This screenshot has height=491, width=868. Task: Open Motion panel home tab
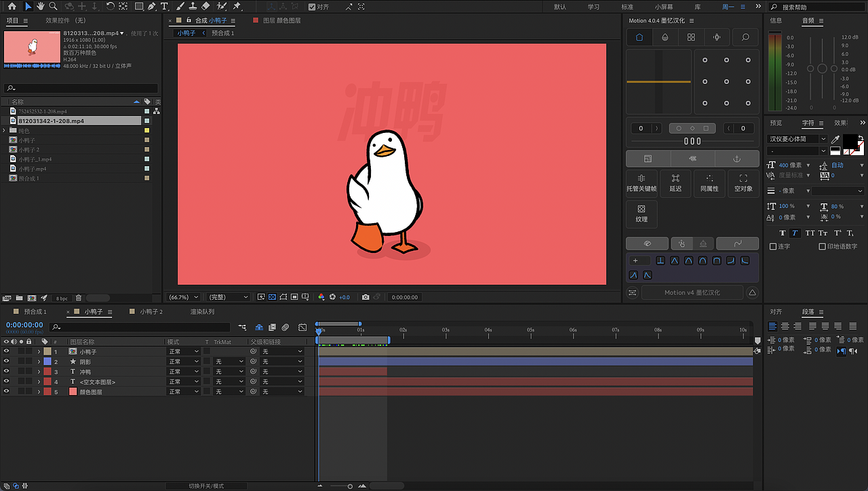pos(639,37)
